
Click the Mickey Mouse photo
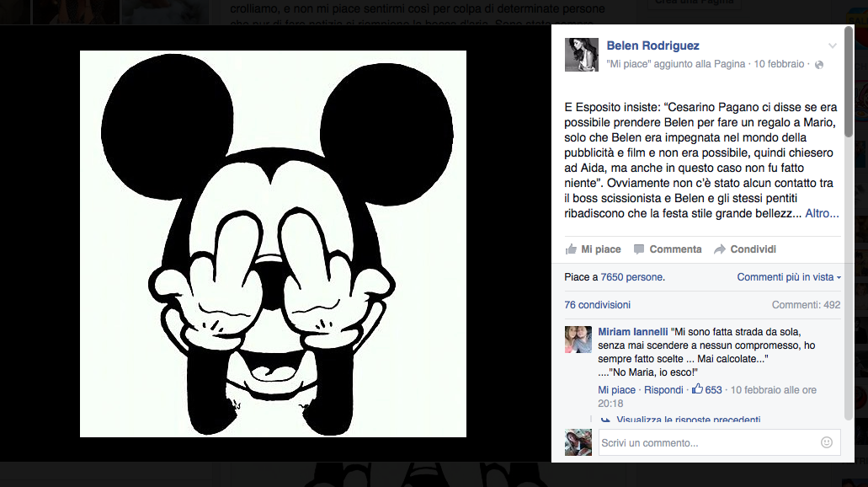273,243
